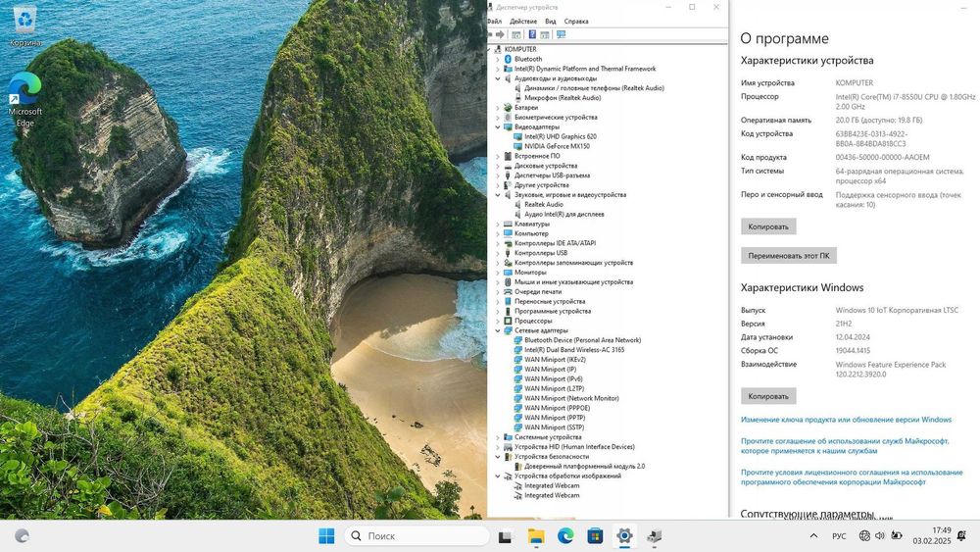
Task: Click the Другие устройства icon
Action: click(x=508, y=185)
